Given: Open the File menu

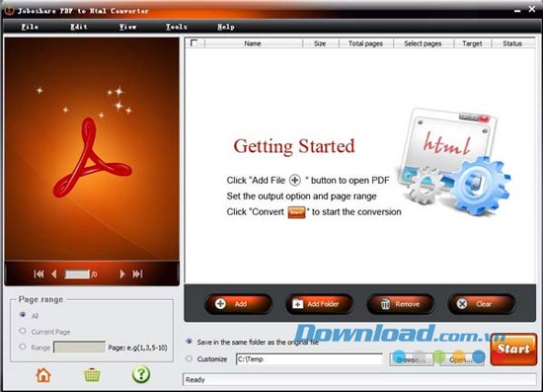Looking at the screenshot, I should (x=30, y=27).
